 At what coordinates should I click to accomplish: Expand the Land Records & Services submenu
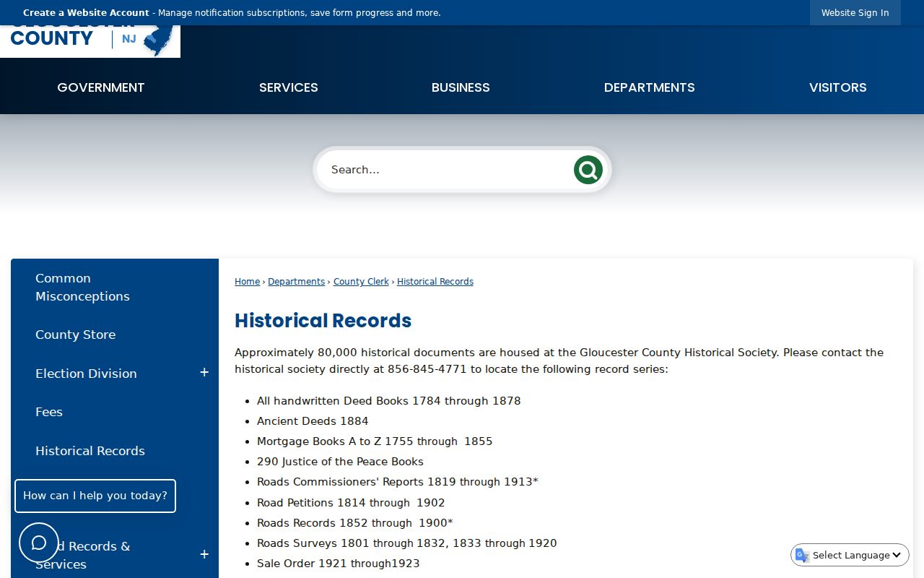(x=204, y=554)
